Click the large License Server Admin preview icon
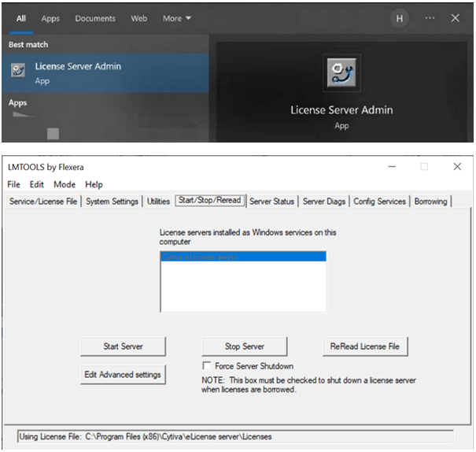 coord(341,73)
